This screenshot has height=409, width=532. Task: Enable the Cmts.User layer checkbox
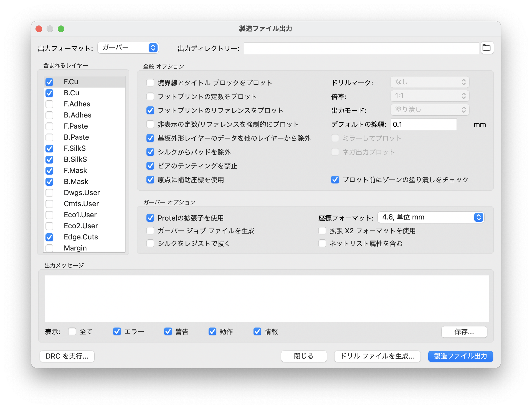coord(49,204)
